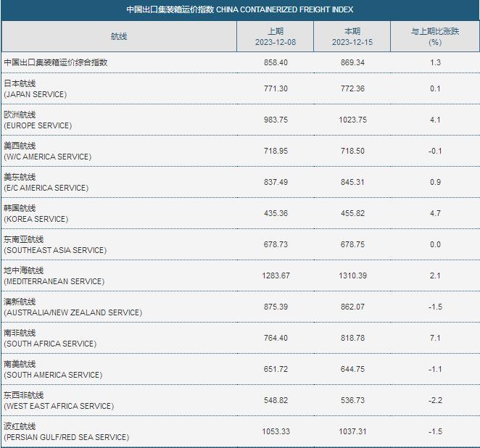The height and width of the screenshot is (448, 480).
Task: Select the 中国出口集装箱运价综合指数 row label
Action: click(x=56, y=62)
